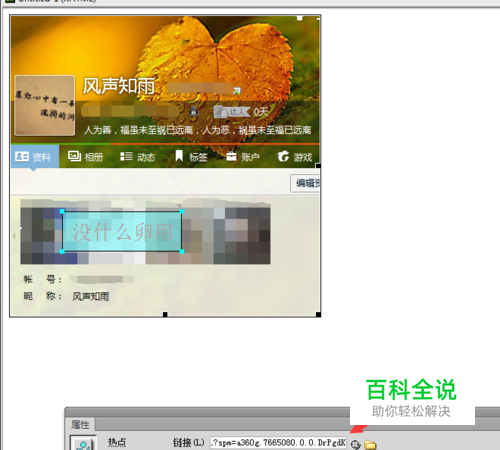Click the point-to-file target icon
The width and height of the screenshot is (500, 450).
coord(355,444)
